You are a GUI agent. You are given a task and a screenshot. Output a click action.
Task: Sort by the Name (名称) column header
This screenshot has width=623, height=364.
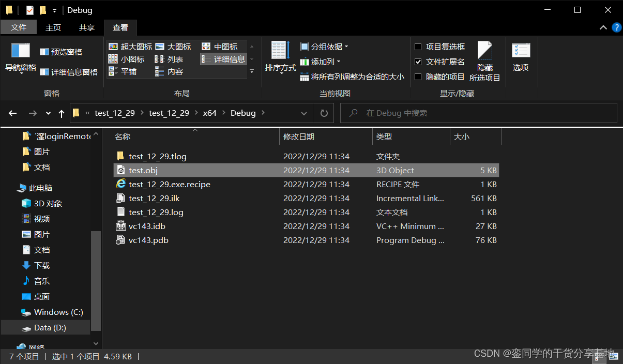pyautogui.click(x=195, y=137)
